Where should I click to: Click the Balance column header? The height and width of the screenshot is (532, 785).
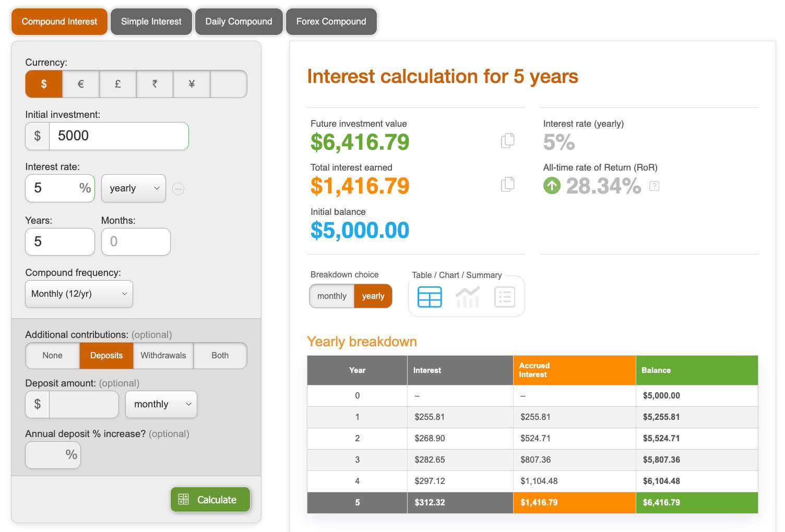[x=697, y=370]
